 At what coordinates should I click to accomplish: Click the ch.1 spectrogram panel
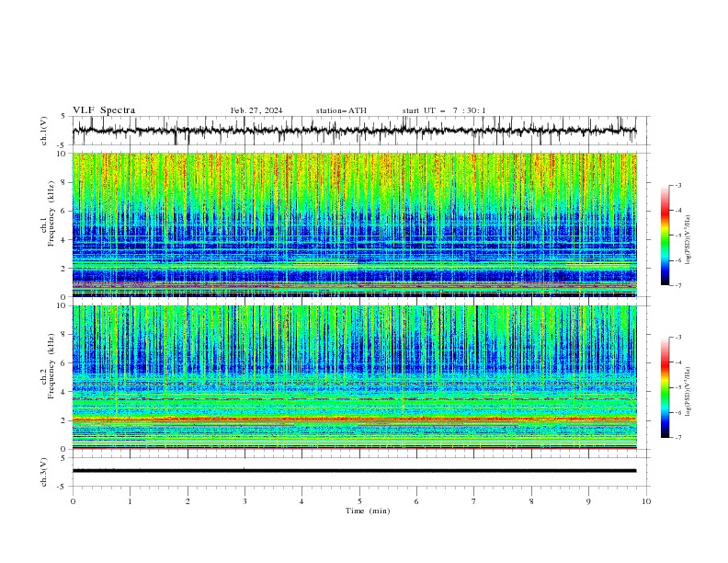355,224
